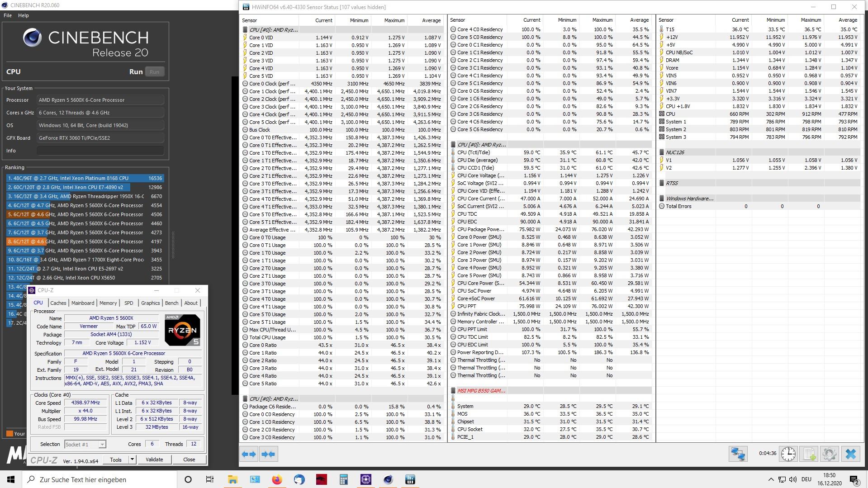This screenshot has height=488, width=868.
Task: Select the Core 0 VID sensor row
Action: coord(342,38)
